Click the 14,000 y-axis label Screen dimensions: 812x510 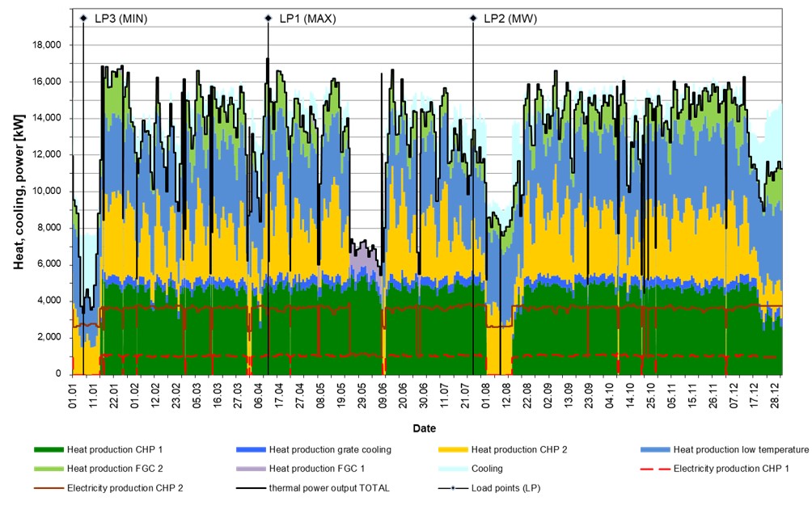click(47, 118)
